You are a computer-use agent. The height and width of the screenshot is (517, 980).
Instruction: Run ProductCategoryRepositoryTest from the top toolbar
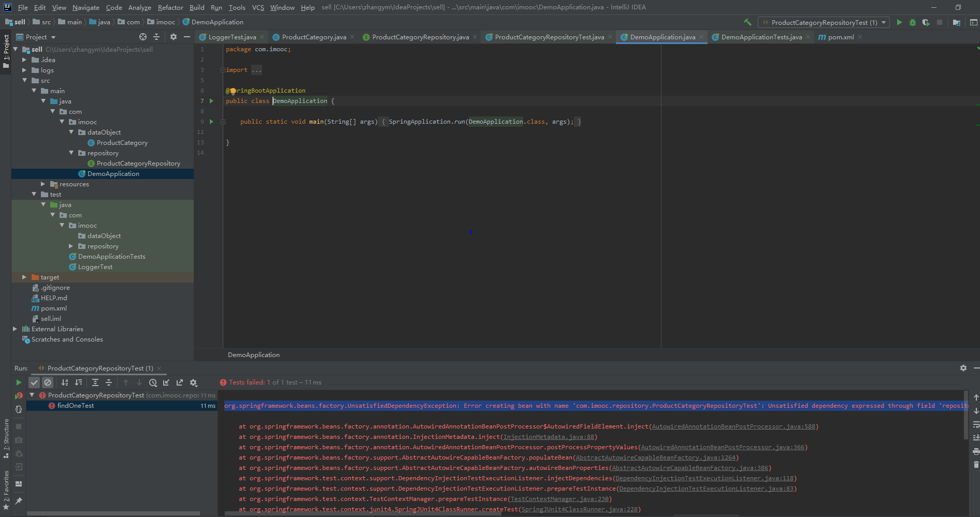pos(899,22)
